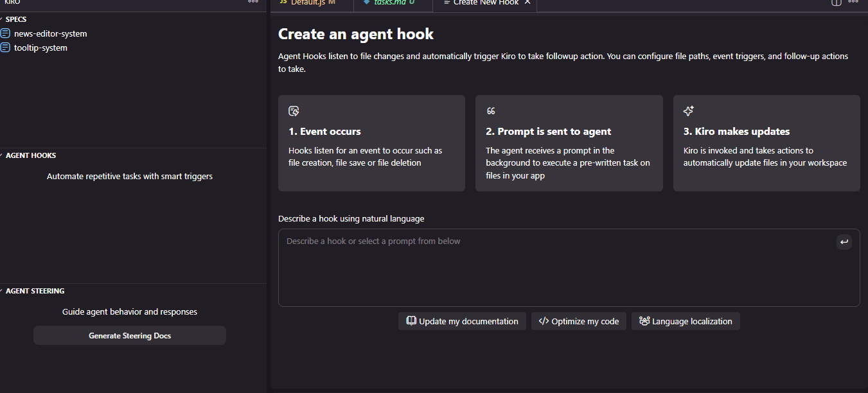Submit hook description with enter icon
The height and width of the screenshot is (393, 868).
pos(844,242)
